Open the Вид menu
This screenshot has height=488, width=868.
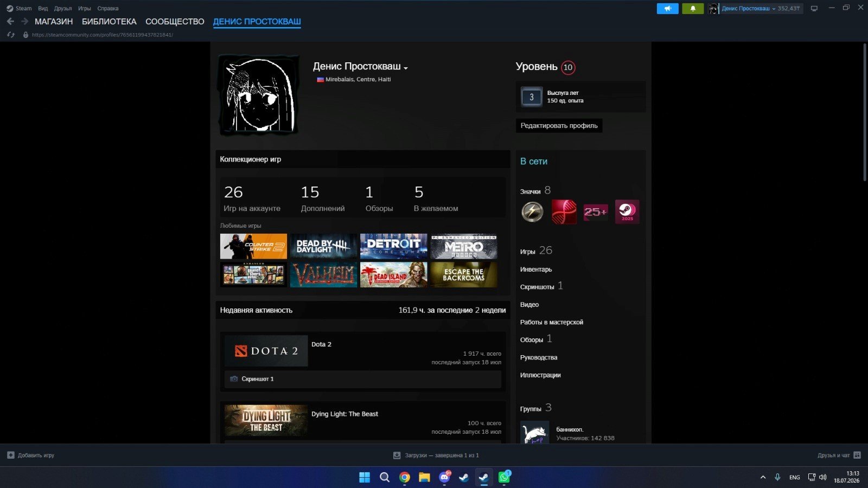coord(43,8)
